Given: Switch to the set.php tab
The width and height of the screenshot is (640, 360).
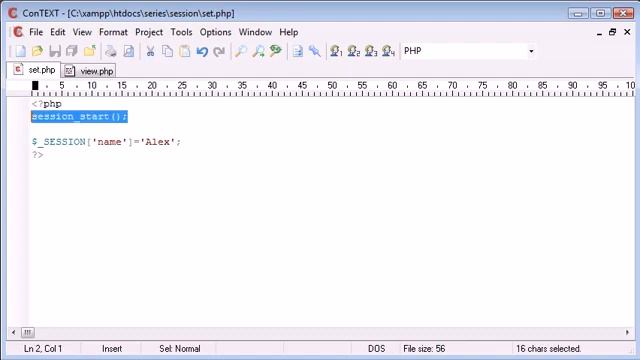Looking at the screenshot, I should (34, 70).
